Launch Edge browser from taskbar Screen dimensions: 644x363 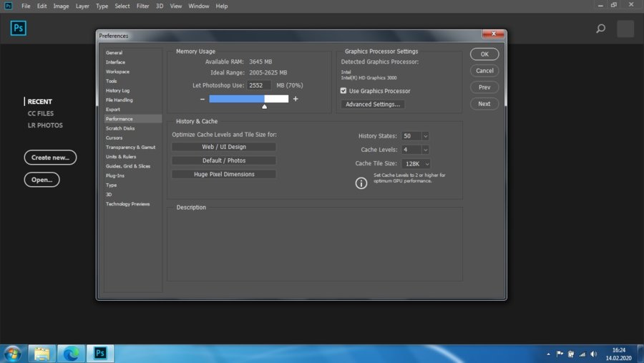click(71, 354)
